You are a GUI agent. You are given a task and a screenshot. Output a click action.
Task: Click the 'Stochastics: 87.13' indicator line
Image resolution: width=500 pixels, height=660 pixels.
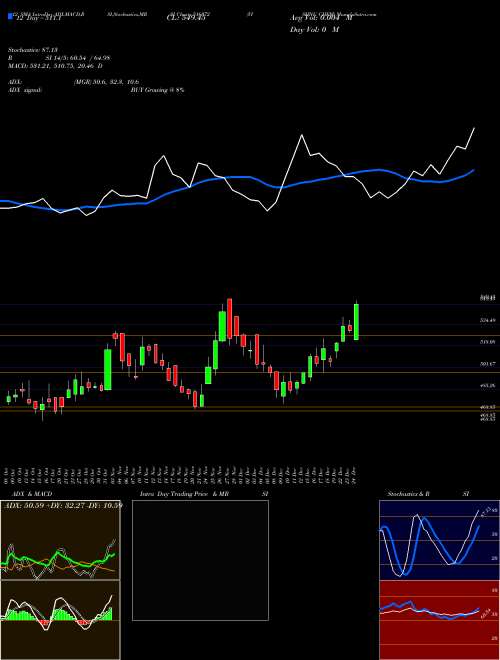(33, 50)
